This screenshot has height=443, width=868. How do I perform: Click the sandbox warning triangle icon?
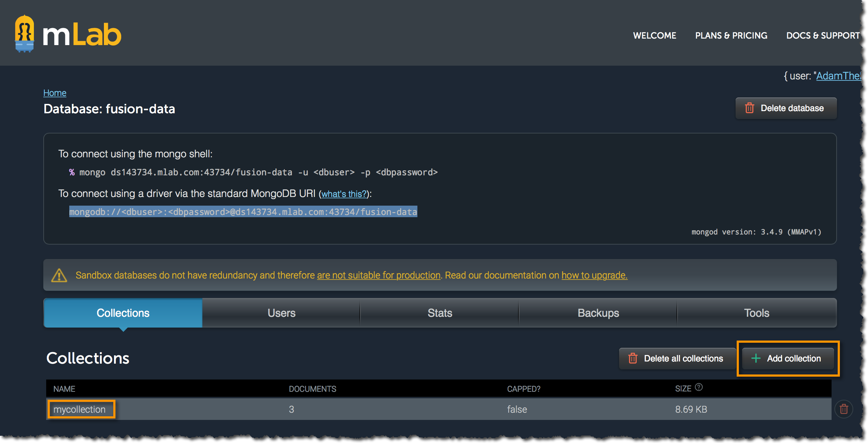[x=59, y=275]
